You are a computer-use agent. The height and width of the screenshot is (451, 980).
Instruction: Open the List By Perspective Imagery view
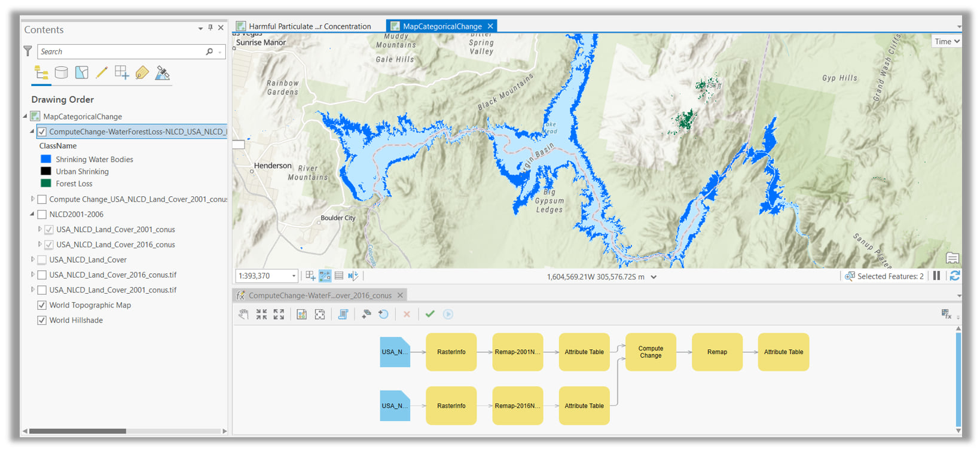pos(162,73)
